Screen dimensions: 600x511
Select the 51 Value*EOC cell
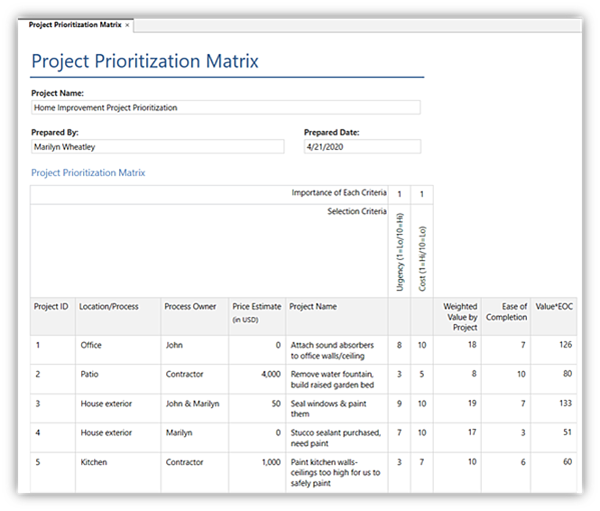pyautogui.click(x=554, y=438)
